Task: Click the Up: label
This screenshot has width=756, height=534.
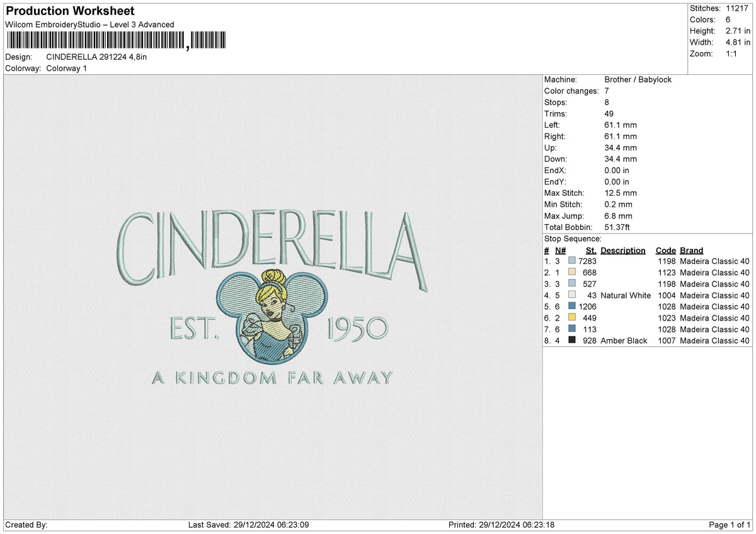Action: 551,148
